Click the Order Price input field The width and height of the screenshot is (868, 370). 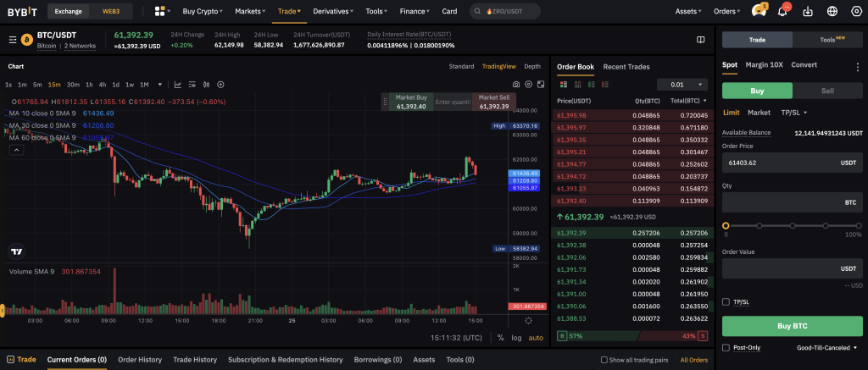click(793, 163)
